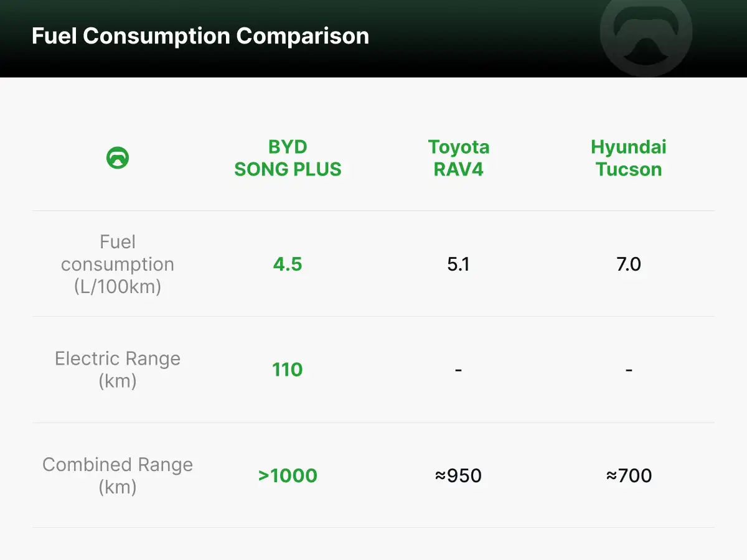This screenshot has height=560, width=747.
Task: Click the bottom divider line under Combined Range row
Action: point(374,528)
